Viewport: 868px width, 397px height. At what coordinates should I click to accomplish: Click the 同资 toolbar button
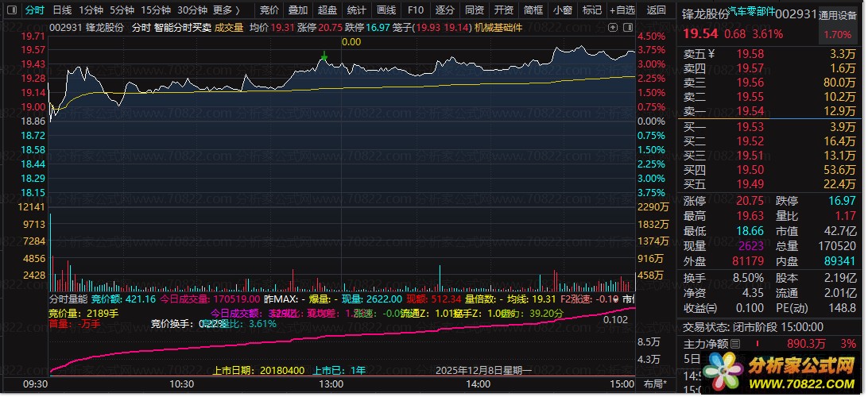pyautogui.click(x=475, y=10)
